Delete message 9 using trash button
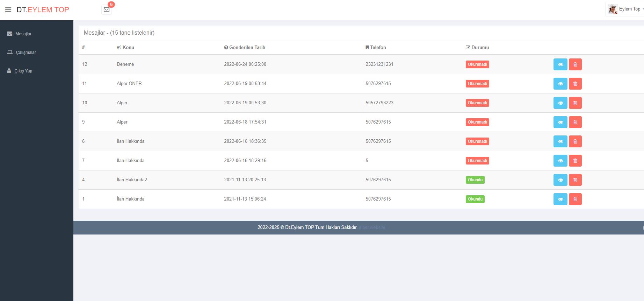 (x=575, y=122)
